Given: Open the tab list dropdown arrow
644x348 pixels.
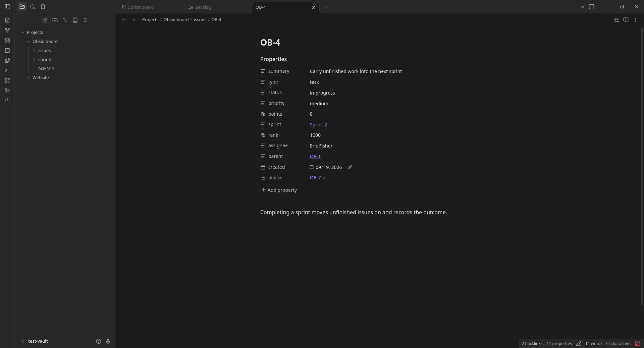Looking at the screenshot, I should pos(582,7).
